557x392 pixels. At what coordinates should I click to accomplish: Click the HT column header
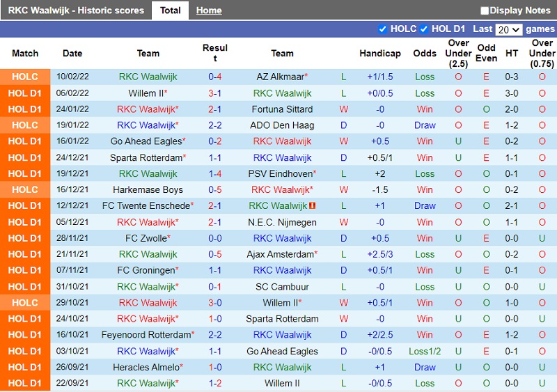pos(512,54)
